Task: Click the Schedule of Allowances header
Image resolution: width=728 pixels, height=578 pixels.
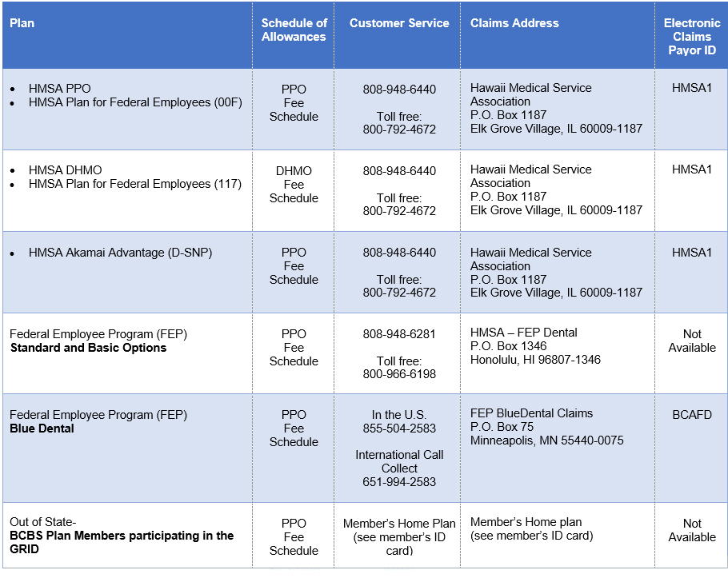Action: pyautogui.click(x=294, y=30)
